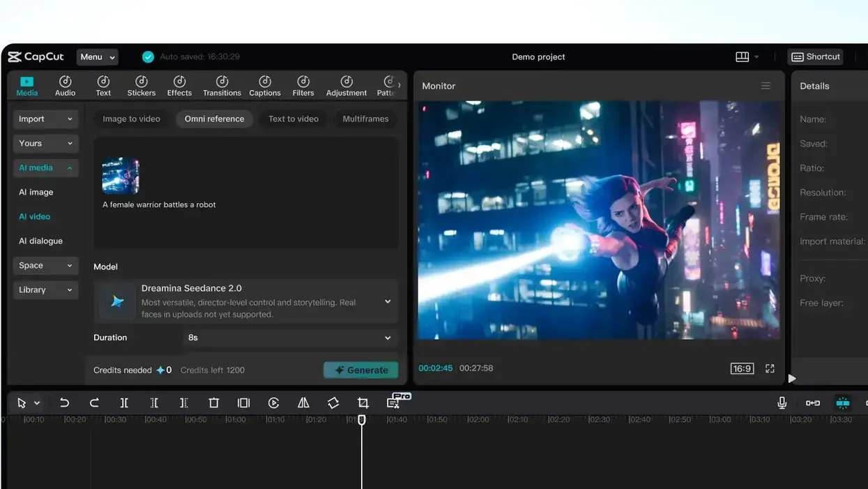Viewport: 868px width, 489px height.
Task: Toggle fullscreen preview in Monitor
Action: point(770,368)
